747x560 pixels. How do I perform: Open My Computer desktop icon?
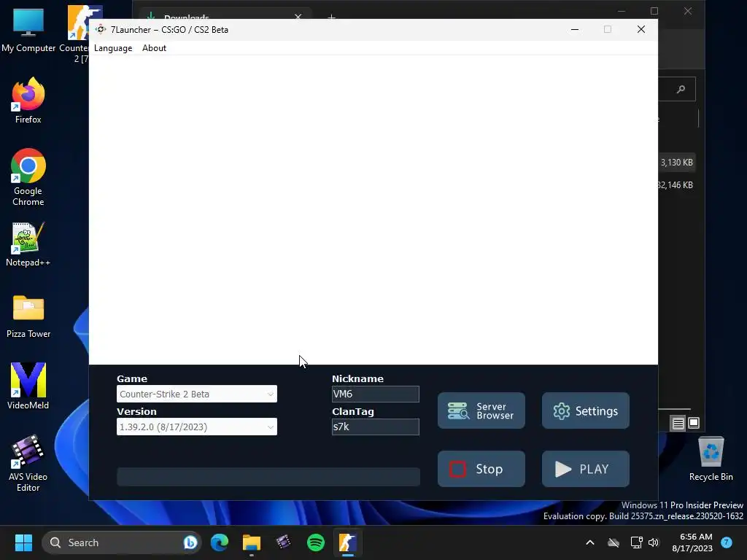(x=28, y=29)
